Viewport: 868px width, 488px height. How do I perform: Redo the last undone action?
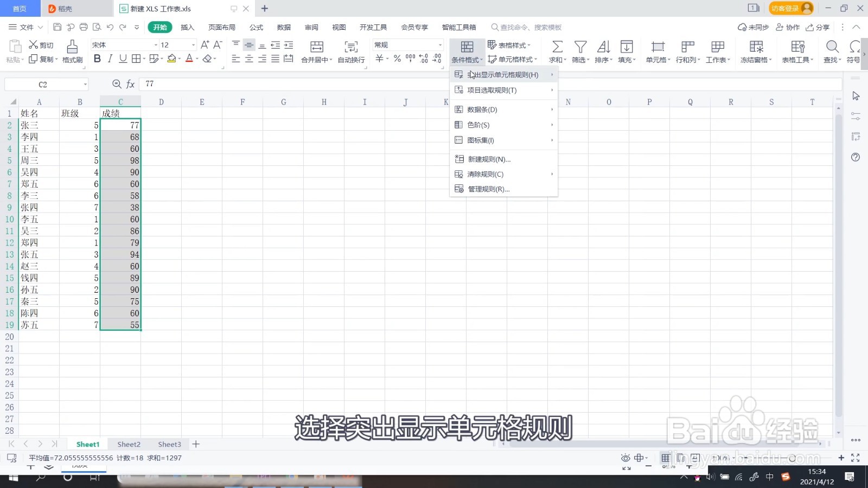(x=123, y=27)
